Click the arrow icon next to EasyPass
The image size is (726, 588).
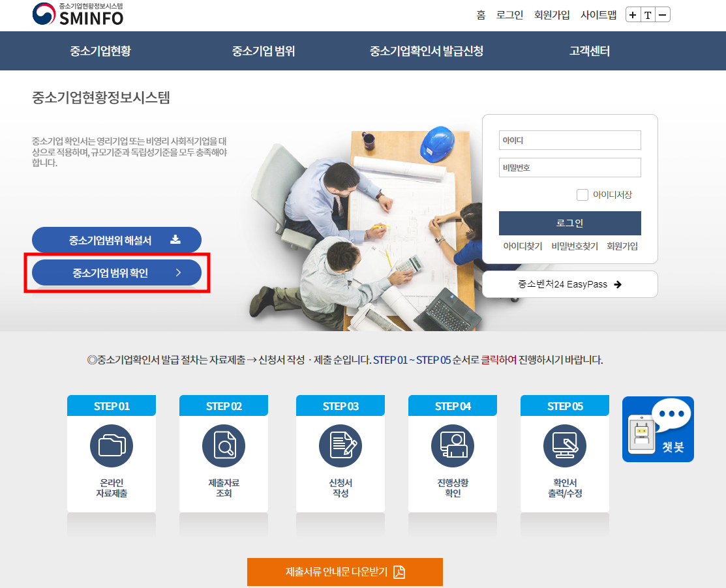click(x=618, y=284)
